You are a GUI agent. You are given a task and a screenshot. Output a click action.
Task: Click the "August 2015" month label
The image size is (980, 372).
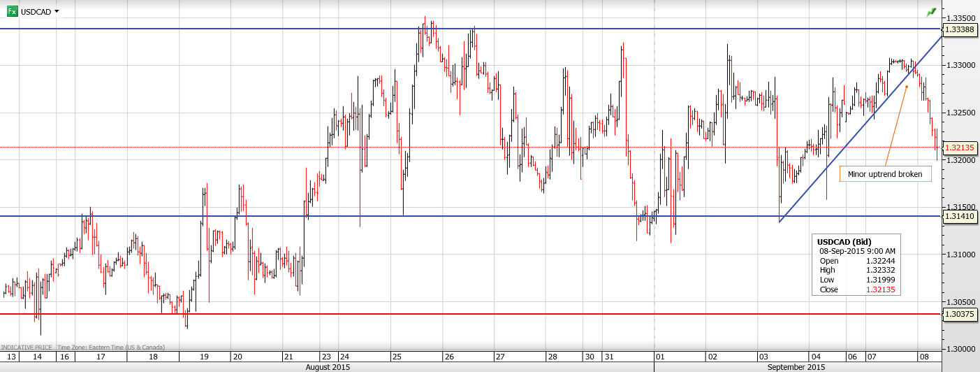point(328,366)
